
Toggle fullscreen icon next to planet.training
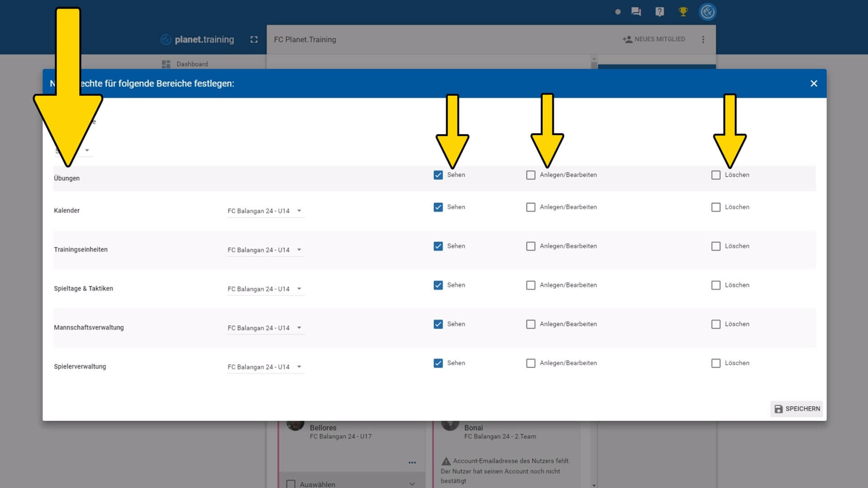254,39
